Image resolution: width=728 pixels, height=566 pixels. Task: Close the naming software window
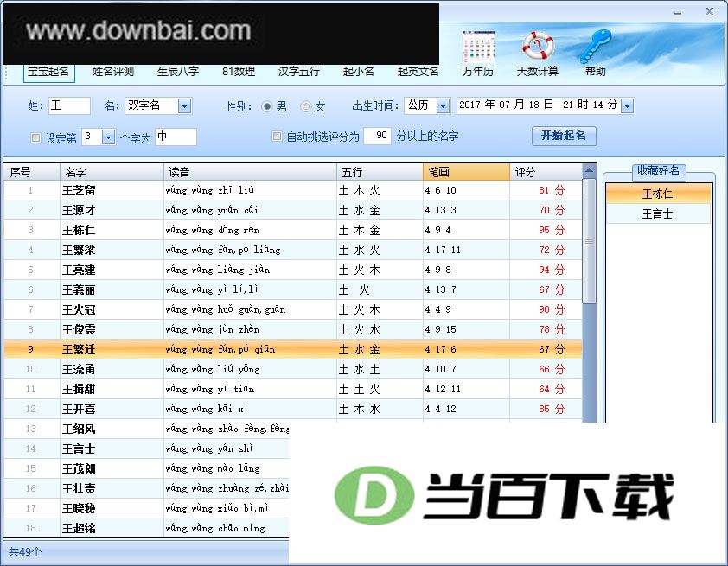710,11
